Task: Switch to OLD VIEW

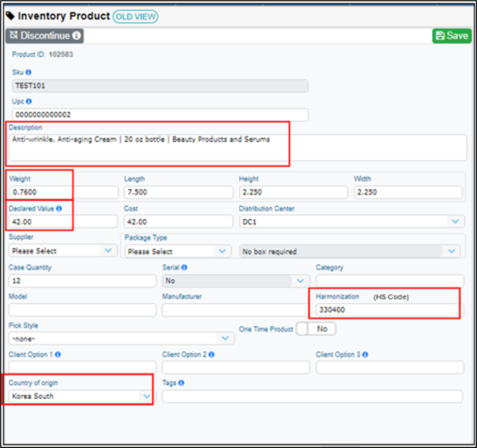Action: (x=135, y=17)
